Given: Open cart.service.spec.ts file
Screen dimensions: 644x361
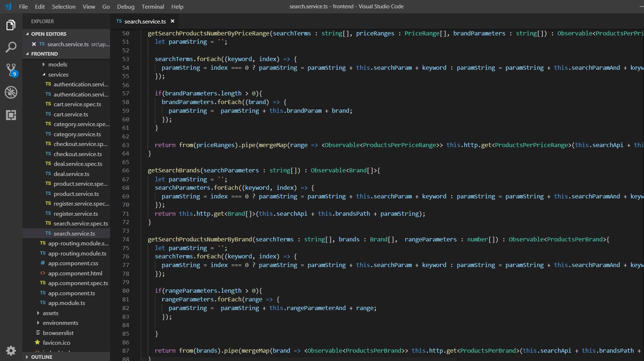Looking at the screenshot, I should click(x=77, y=104).
